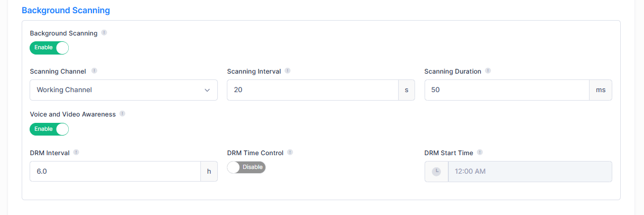This screenshot has width=644, height=215.
Task: Click the ms unit on Scanning Duration
Action: [601, 90]
